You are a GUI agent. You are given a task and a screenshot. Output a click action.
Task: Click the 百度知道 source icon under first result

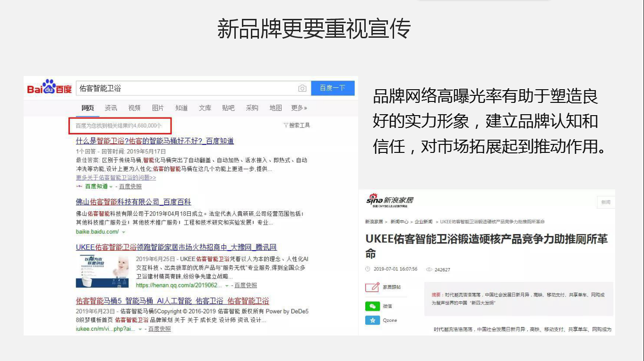(x=79, y=186)
